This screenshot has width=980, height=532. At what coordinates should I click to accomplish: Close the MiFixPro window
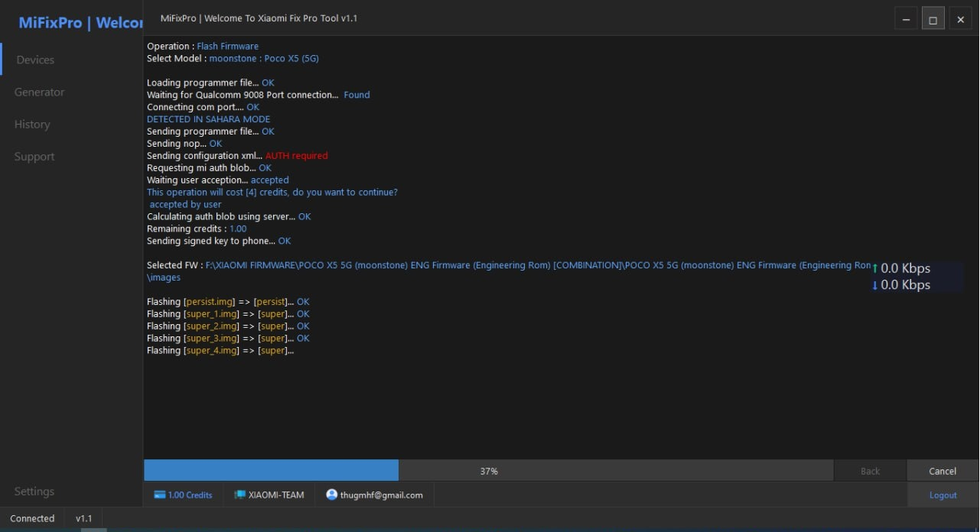[x=961, y=20]
